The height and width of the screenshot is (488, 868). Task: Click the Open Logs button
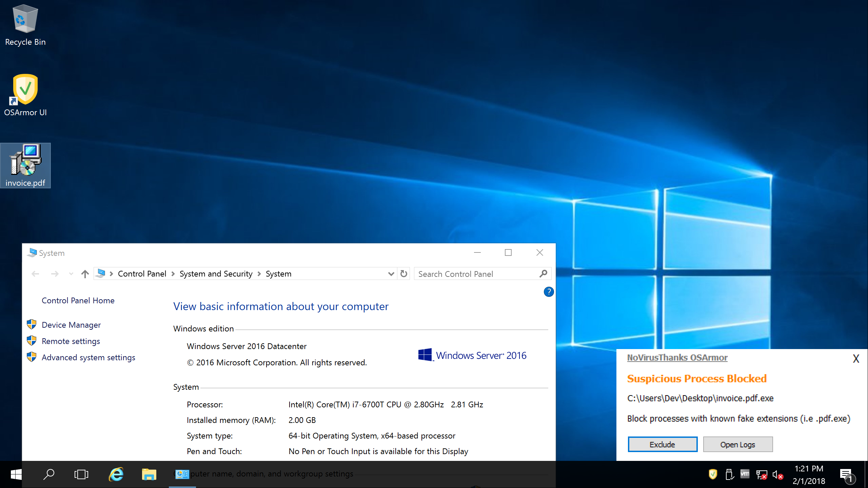[x=737, y=444]
